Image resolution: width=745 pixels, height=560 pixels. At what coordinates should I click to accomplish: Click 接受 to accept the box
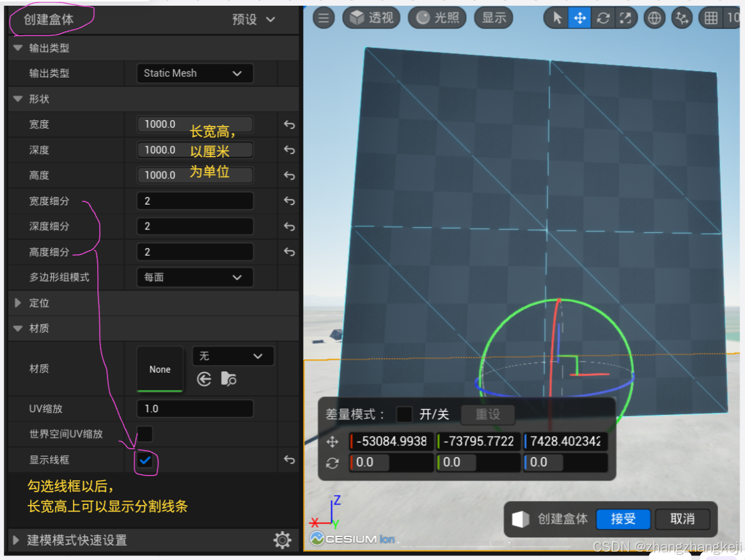coord(623,518)
